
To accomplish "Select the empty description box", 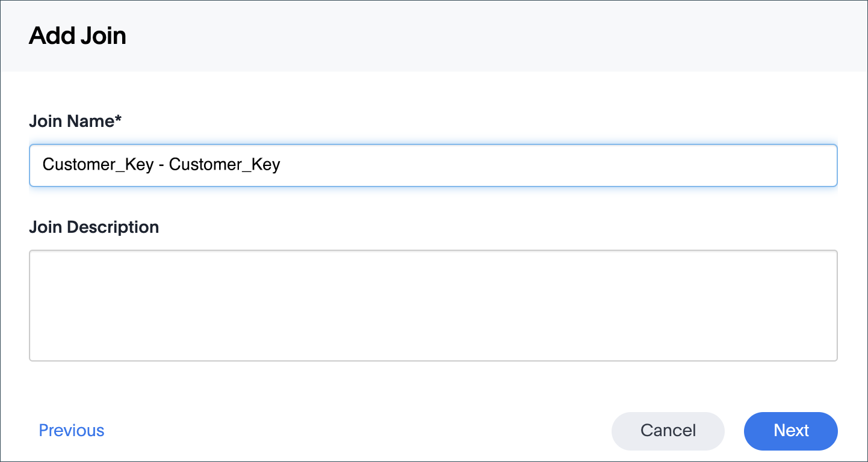I will click(x=433, y=306).
